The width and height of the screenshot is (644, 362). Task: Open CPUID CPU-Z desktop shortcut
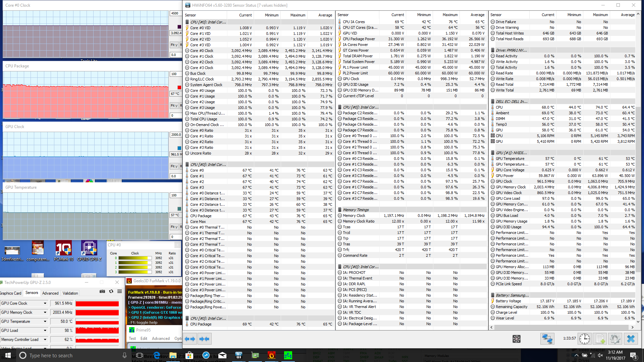(89, 251)
